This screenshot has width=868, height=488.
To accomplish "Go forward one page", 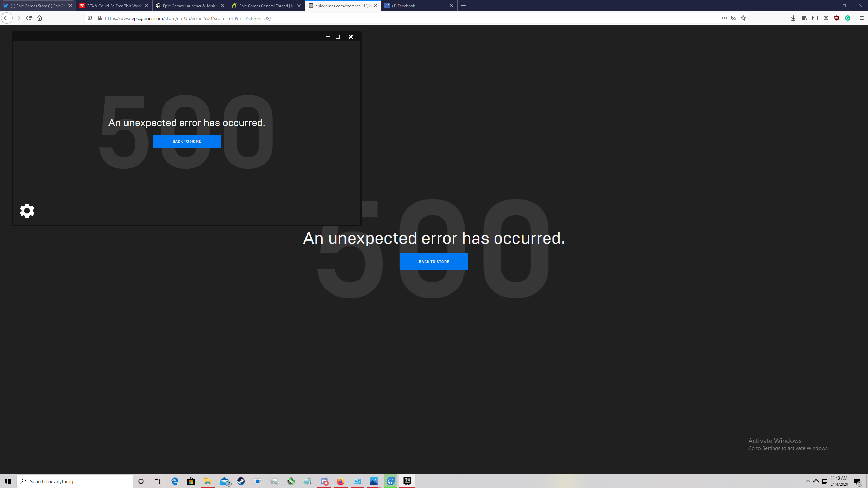I will (18, 18).
